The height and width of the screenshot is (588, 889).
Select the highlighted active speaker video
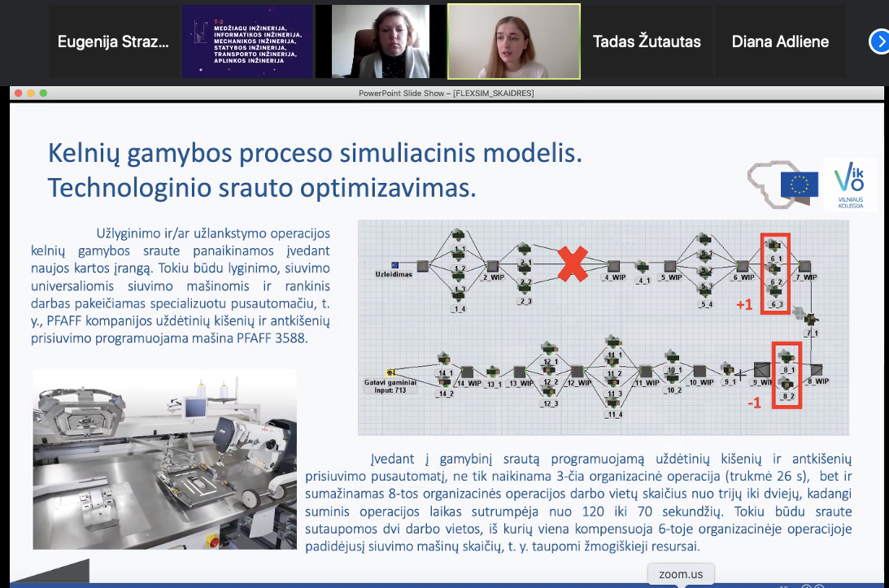pos(513,41)
